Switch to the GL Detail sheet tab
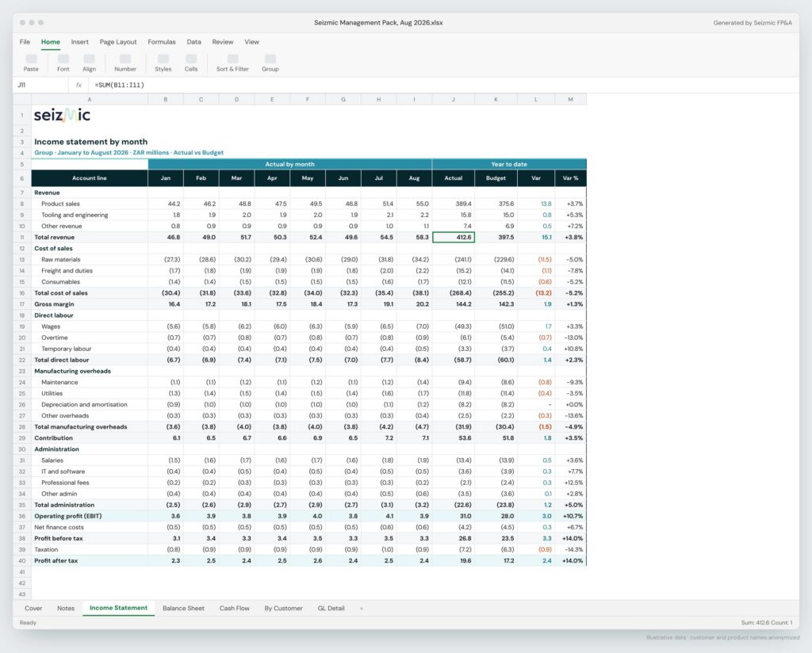Image resolution: width=812 pixels, height=653 pixels. click(x=331, y=609)
